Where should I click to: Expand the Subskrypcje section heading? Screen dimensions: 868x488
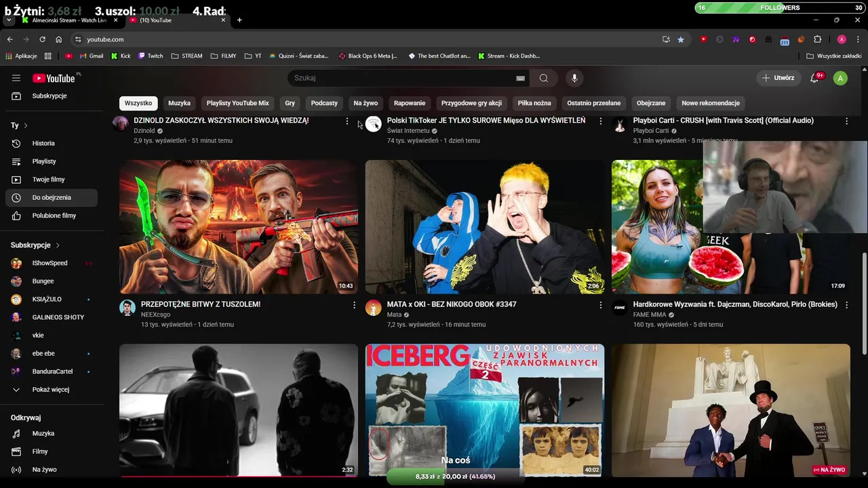click(35, 245)
